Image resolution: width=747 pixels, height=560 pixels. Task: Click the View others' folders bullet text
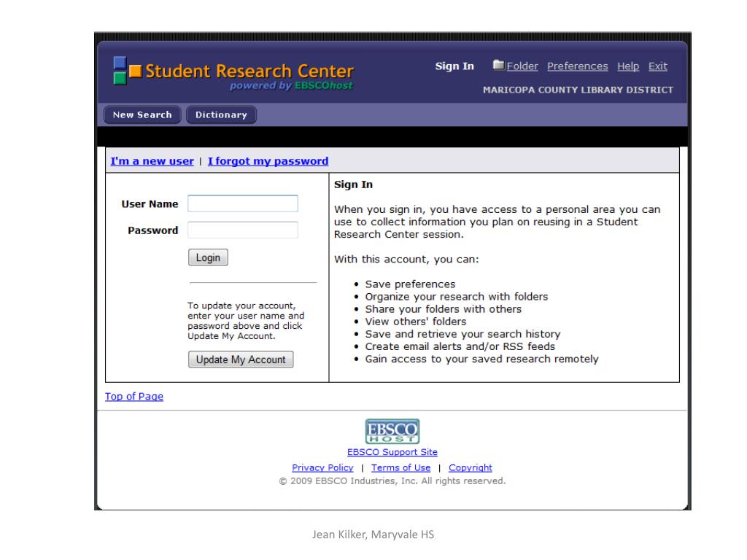pos(415,322)
